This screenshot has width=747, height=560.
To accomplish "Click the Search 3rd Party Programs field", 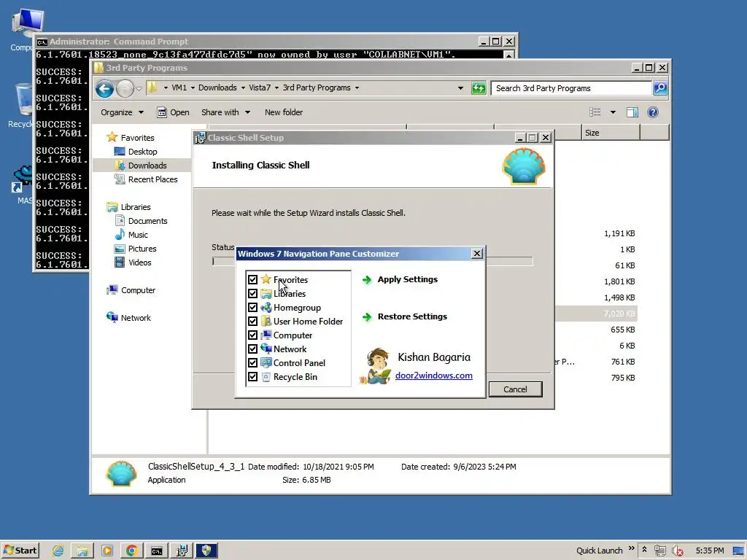I will 571,88.
